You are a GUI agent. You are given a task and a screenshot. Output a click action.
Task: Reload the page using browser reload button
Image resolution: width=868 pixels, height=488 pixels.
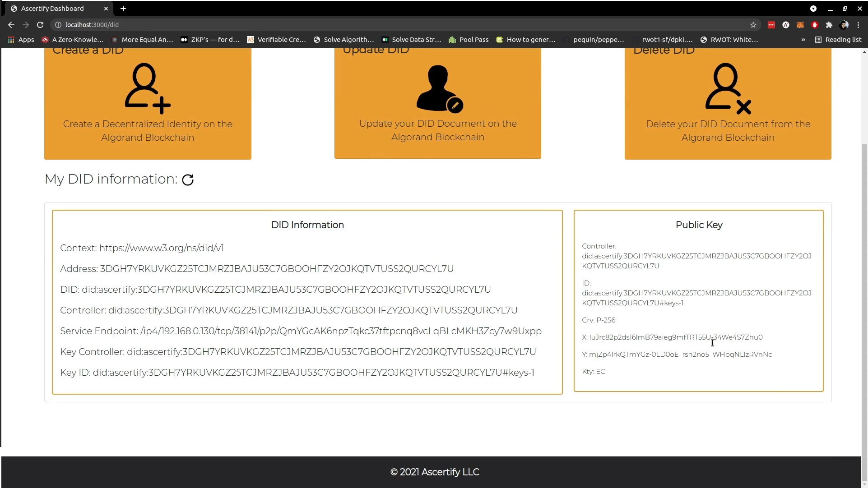40,25
